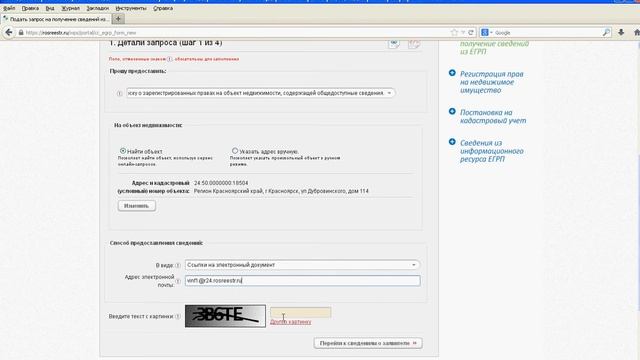Select the Указать адрес вручную radio button
640x360 pixels.
pyautogui.click(x=235, y=151)
